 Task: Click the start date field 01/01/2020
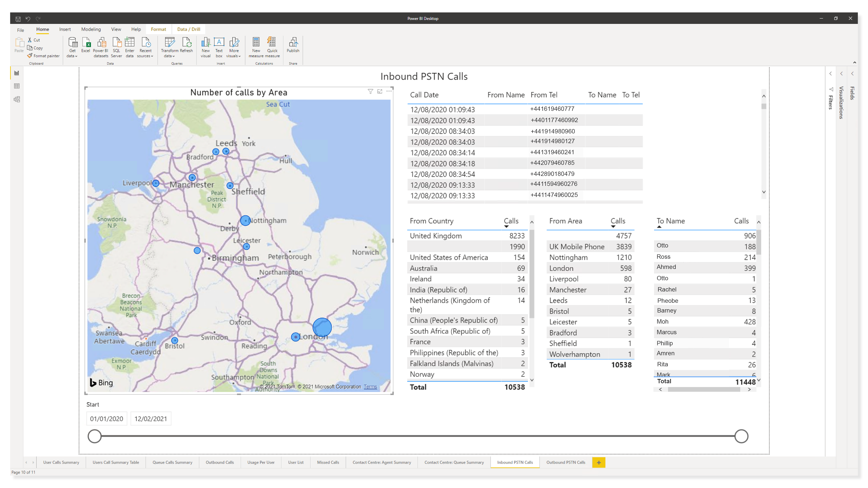click(107, 419)
